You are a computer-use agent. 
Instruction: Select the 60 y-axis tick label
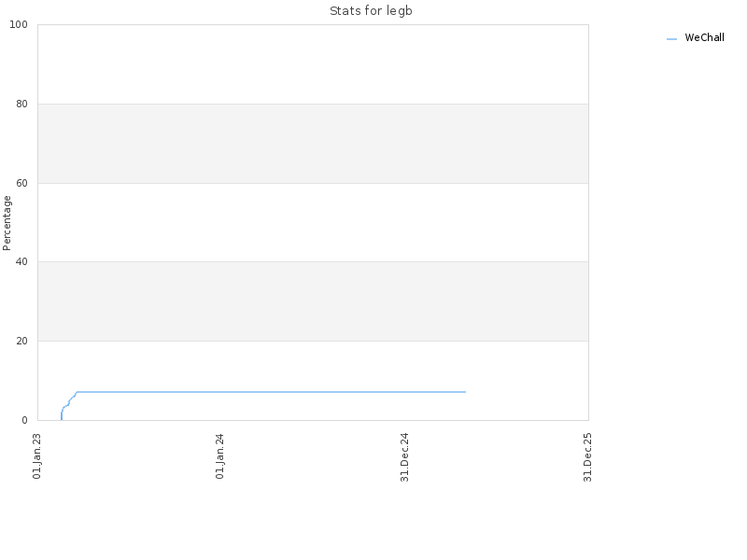21,183
